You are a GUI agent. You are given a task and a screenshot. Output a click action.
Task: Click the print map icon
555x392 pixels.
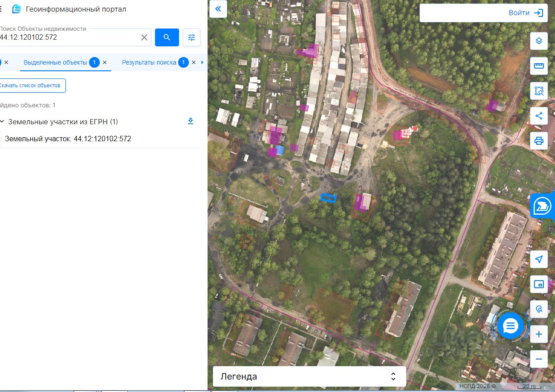click(539, 141)
